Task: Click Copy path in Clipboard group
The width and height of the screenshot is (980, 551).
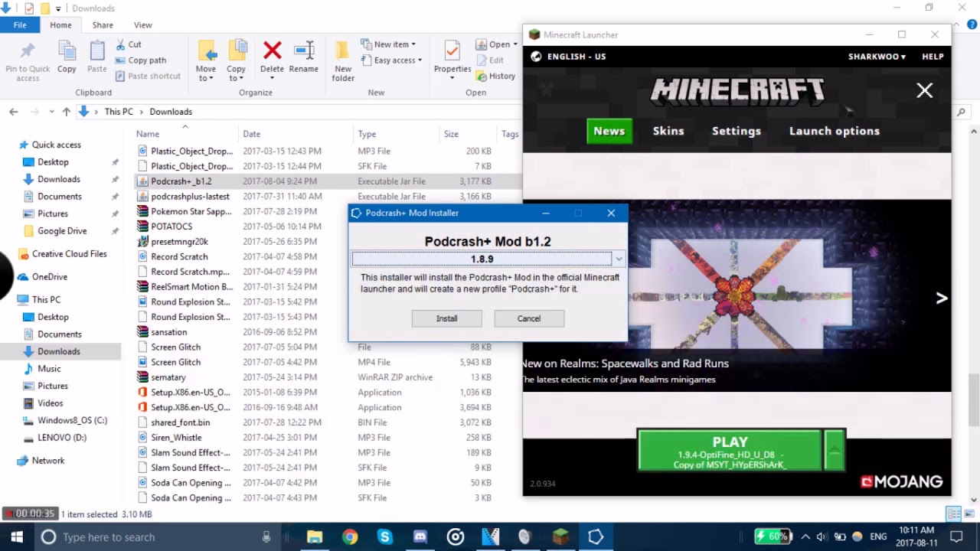Action: (x=140, y=60)
